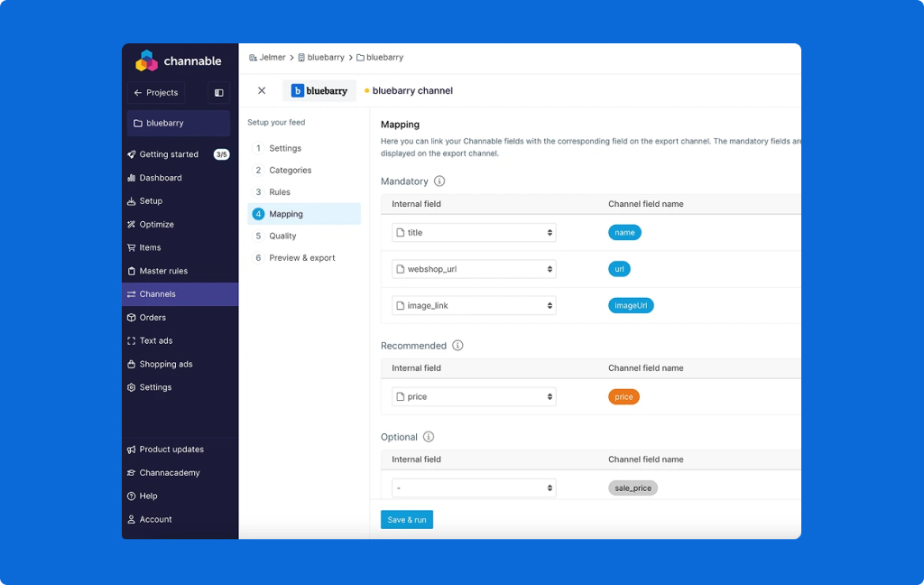Toggle the sidebar collapse control next to Projects
This screenshot has width=924, height=585.
tap(217, 92)
